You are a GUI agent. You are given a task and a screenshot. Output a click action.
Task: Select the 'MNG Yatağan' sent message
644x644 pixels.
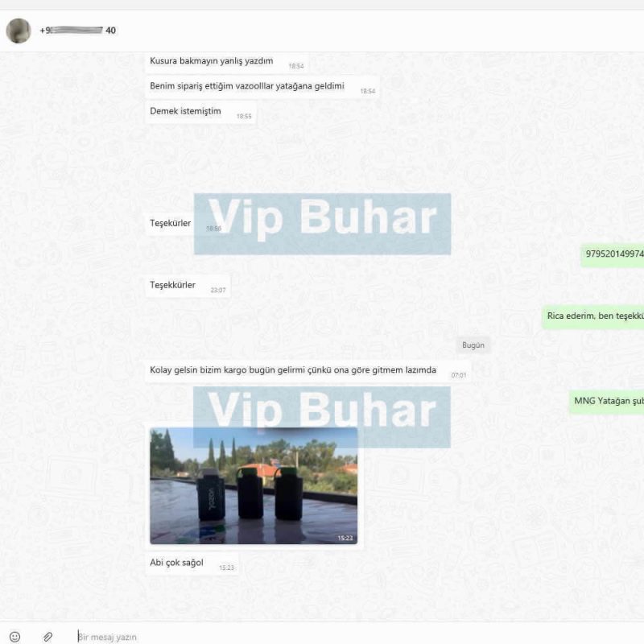pos(607,402)
